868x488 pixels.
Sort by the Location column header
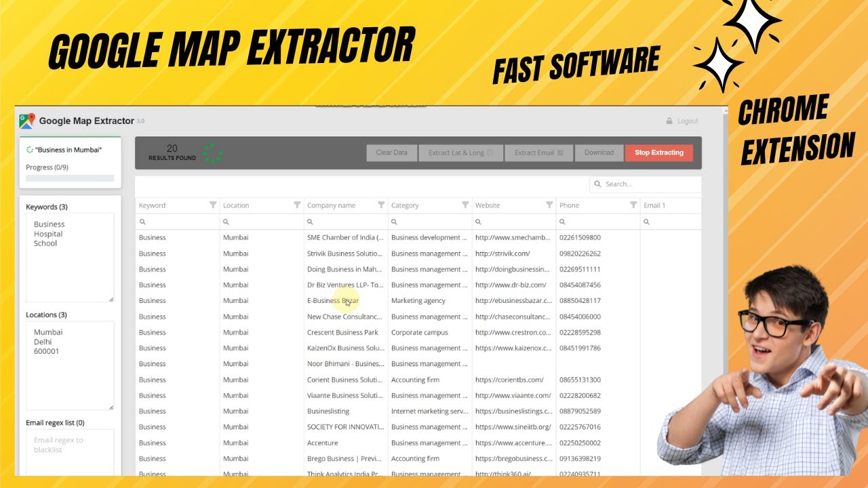coord(236,205)
